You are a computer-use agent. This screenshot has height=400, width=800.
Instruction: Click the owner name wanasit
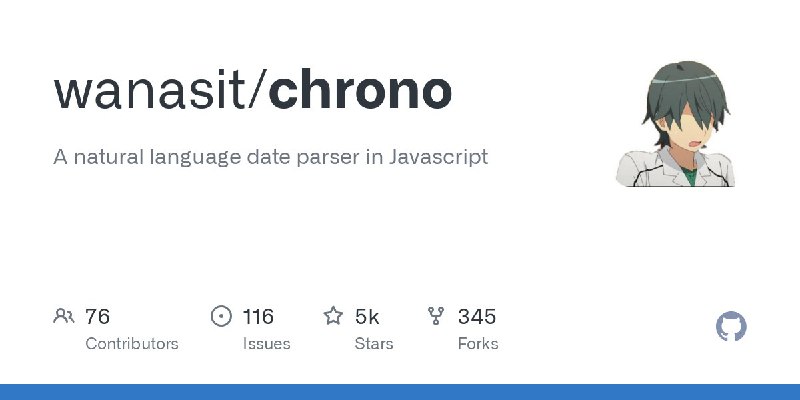150,92
